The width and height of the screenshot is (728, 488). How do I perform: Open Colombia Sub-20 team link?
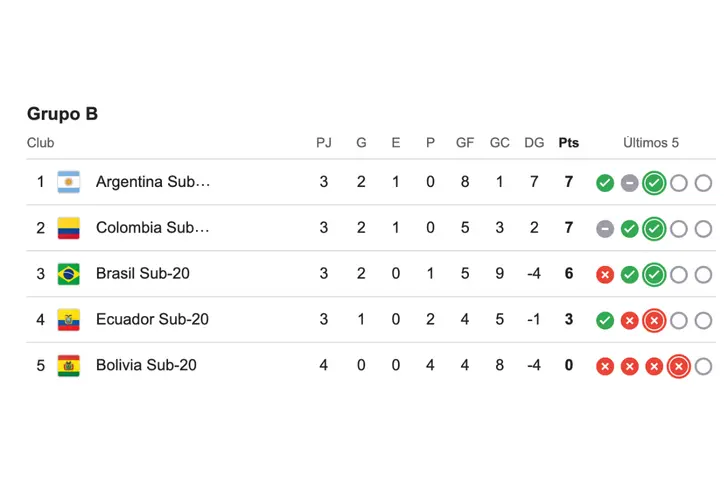(x=152, y=228)
